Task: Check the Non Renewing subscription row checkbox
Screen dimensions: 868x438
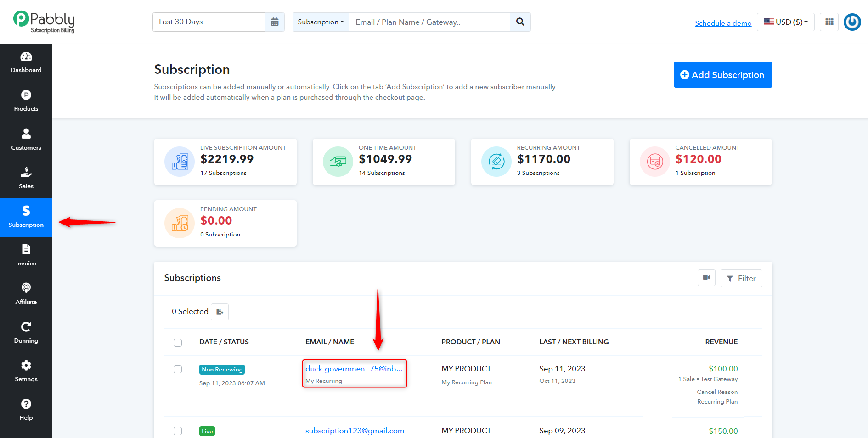Action: point(178,369)
